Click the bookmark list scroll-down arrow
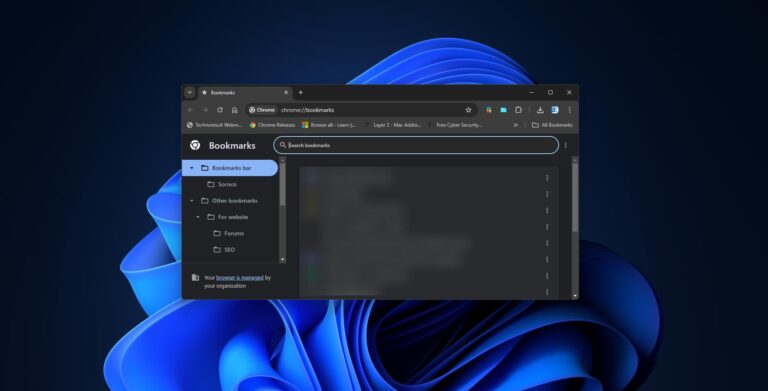This screenshot has width=768, height=391. coord(575,296)
